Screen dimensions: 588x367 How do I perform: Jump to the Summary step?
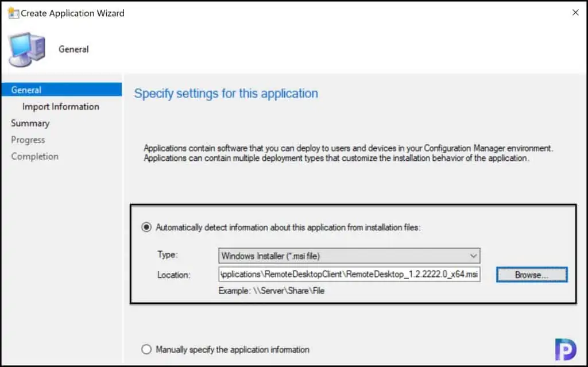coord(30,123)
